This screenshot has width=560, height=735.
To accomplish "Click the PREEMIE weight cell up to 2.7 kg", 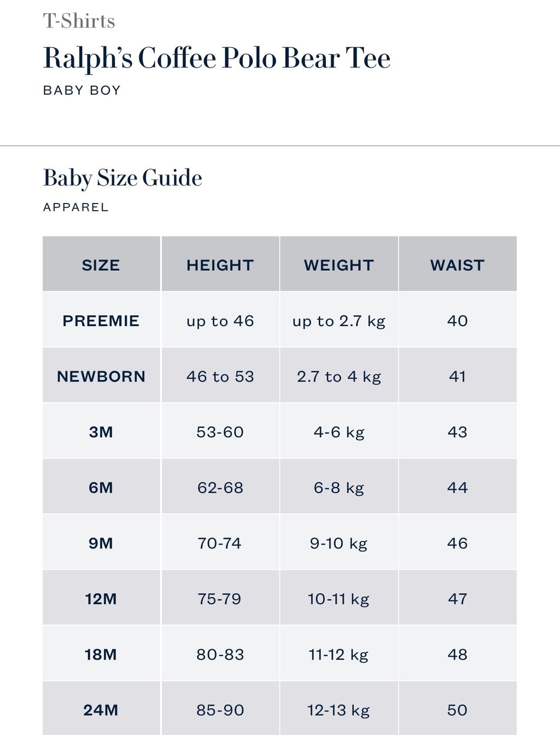I will coord(339,321).
